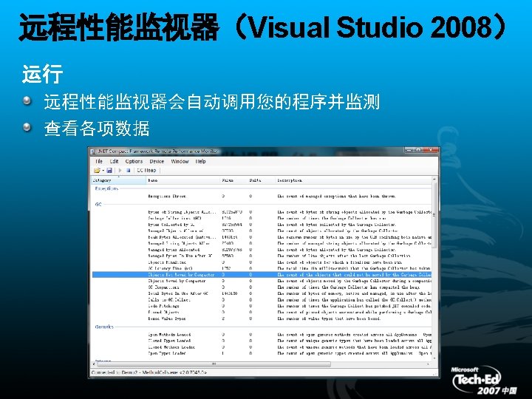Open the Edit menu
Viewport: 532px width, 399px height.
tap(114, 161)
